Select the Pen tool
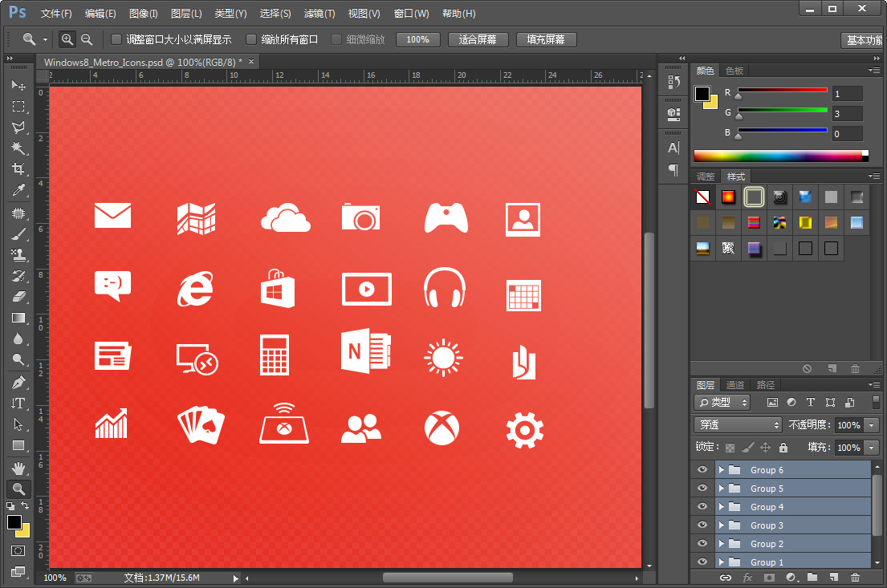The width and height of the screenshot is (887, 588). [18, 383]
